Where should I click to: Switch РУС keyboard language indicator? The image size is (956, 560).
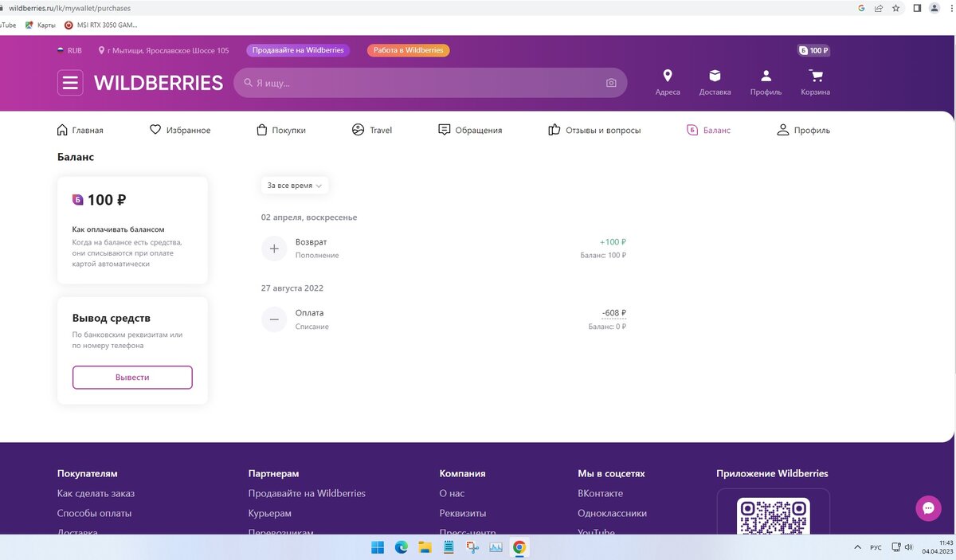click(x=876, y=547)
